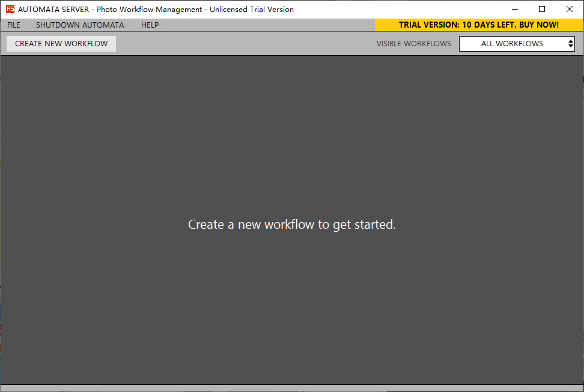Image resolution: width=584 pixels, height=392 pixels.
Task: Open the ALL WORKFLOWS dropdown
Action: [x=517, y=44]
